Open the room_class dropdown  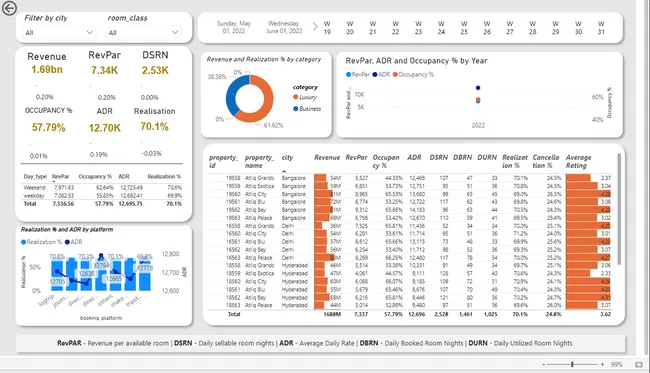click(143, 32)
